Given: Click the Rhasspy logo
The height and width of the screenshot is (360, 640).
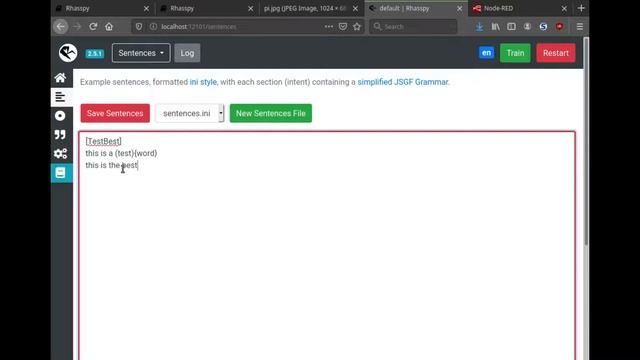Looking at the screenshot, I should [x=68, y=53].
